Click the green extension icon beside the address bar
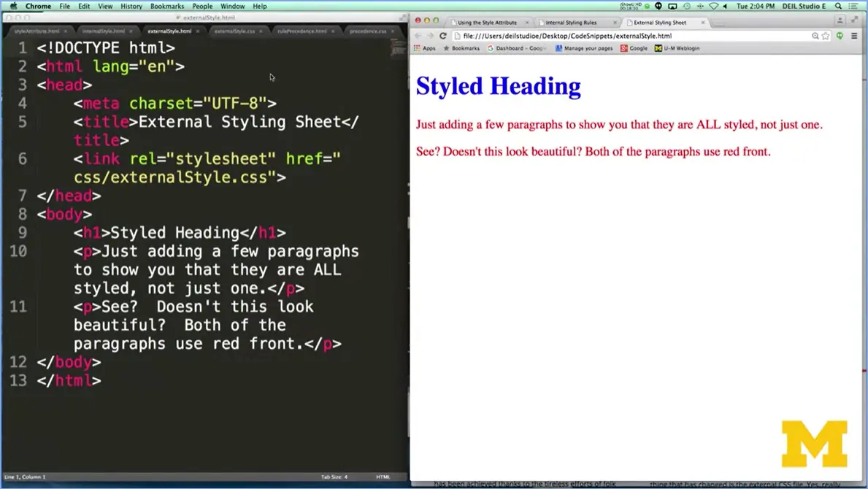868x489 pixels. pyautogui.click(x=840, y=34)
